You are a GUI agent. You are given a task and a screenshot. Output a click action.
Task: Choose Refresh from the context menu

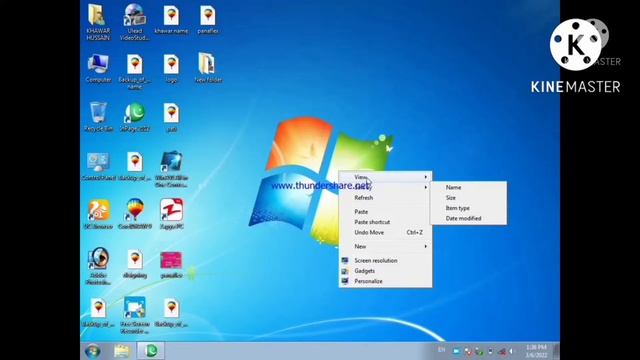pos(385,198)
